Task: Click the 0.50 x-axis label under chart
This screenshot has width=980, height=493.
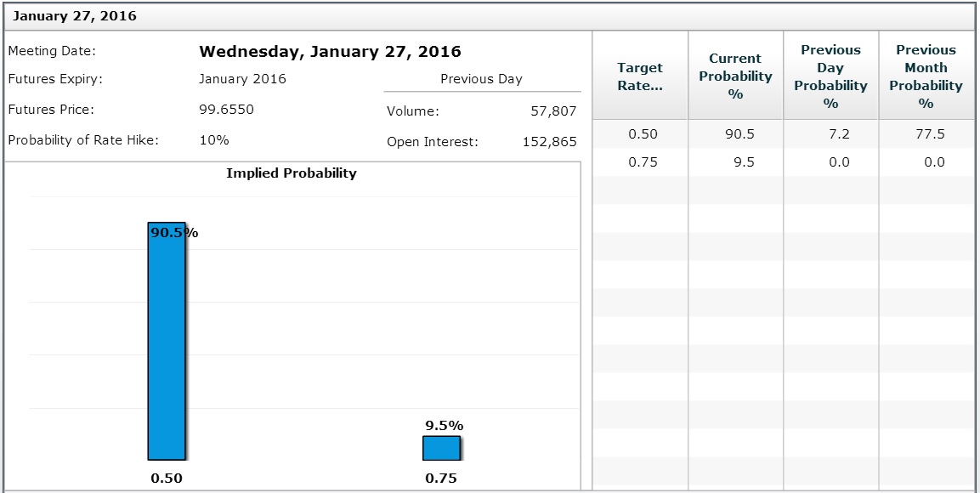Action: pyautogui.click(x=167, y=478)
